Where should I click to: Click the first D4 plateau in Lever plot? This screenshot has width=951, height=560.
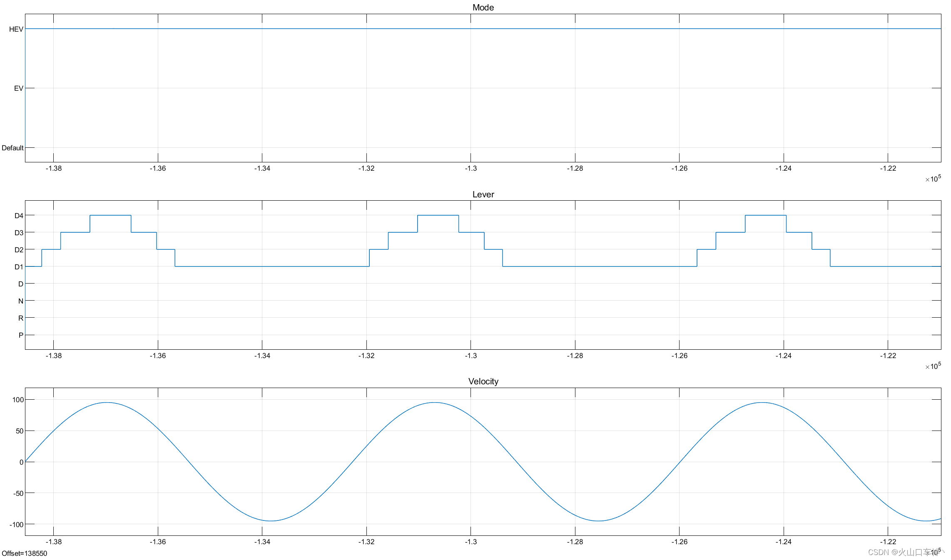tap(110, 215)
